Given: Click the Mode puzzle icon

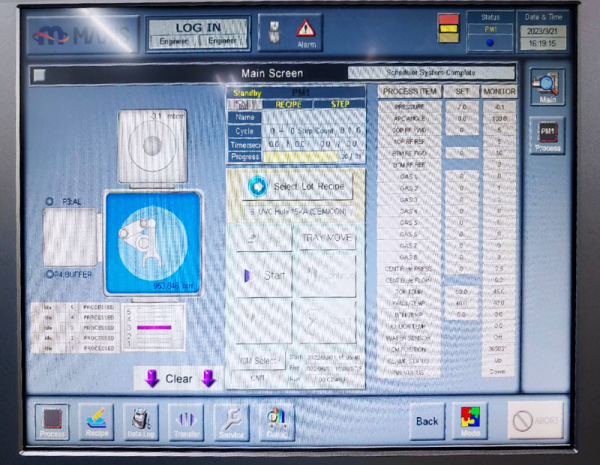Looking at the screenshot, I should pos(474,420).
